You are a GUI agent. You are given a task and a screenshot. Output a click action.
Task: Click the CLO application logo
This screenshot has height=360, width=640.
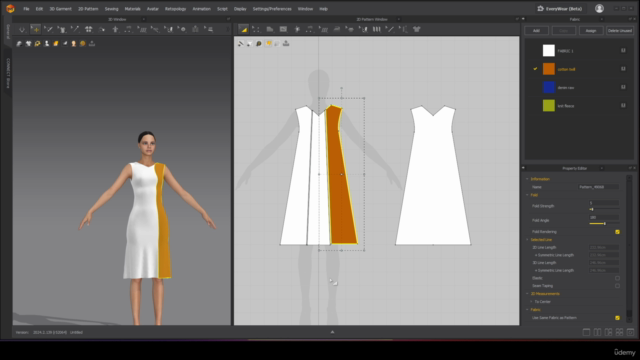[10, 9]
